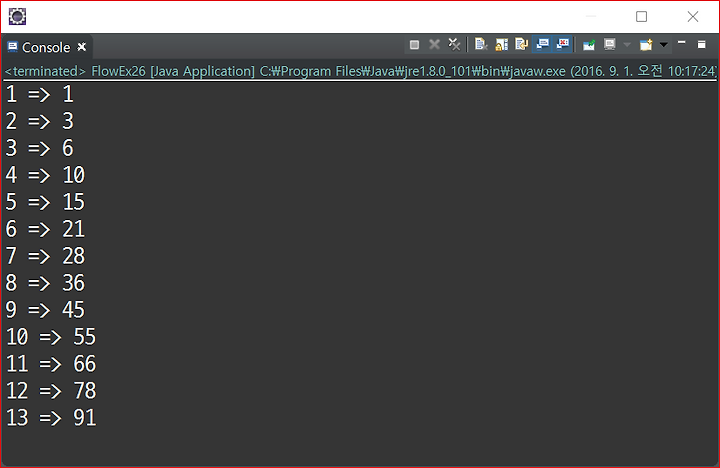Screen dimensions: 720x468
Task: Click output line '7 => 28'
Action: [45, 256]
